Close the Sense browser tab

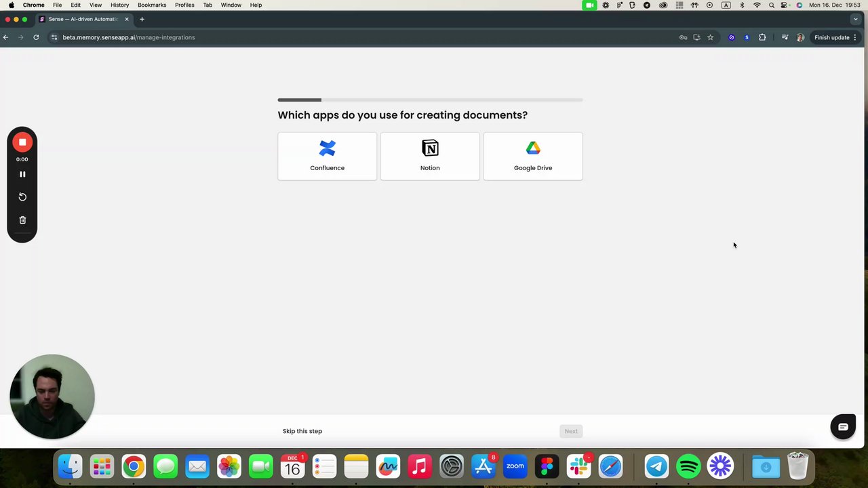126,19
